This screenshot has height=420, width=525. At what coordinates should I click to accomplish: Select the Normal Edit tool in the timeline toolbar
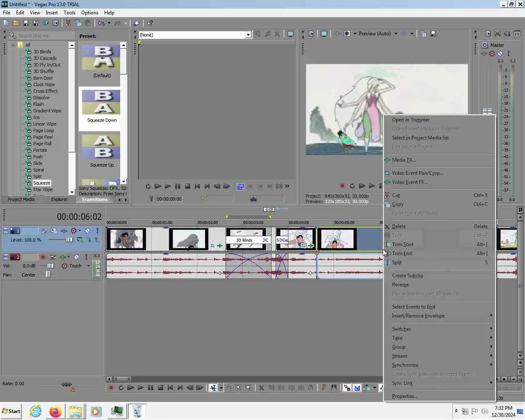click(x=213, y=388)
